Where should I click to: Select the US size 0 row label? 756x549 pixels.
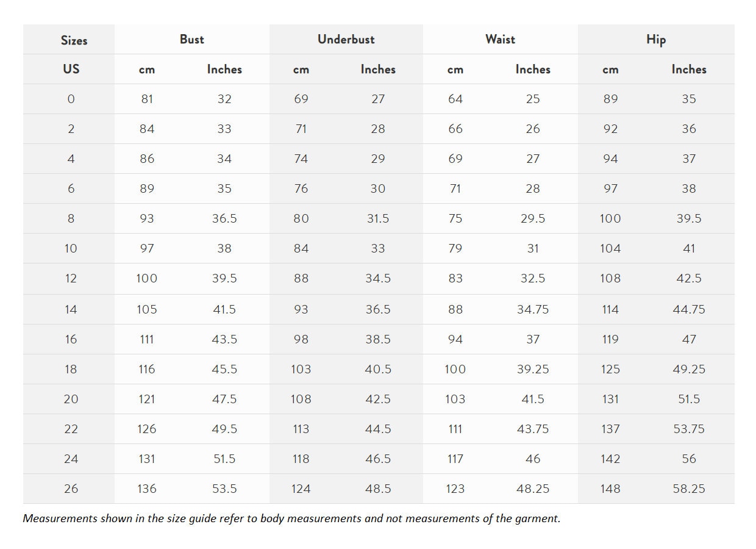pyautogui.click(x=71, y=99)
